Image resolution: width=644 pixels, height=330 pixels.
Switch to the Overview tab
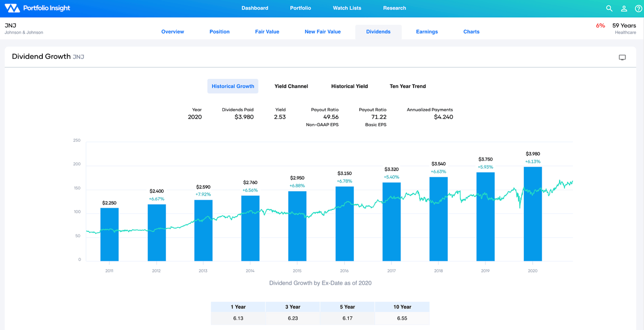(x=173, y=31)
